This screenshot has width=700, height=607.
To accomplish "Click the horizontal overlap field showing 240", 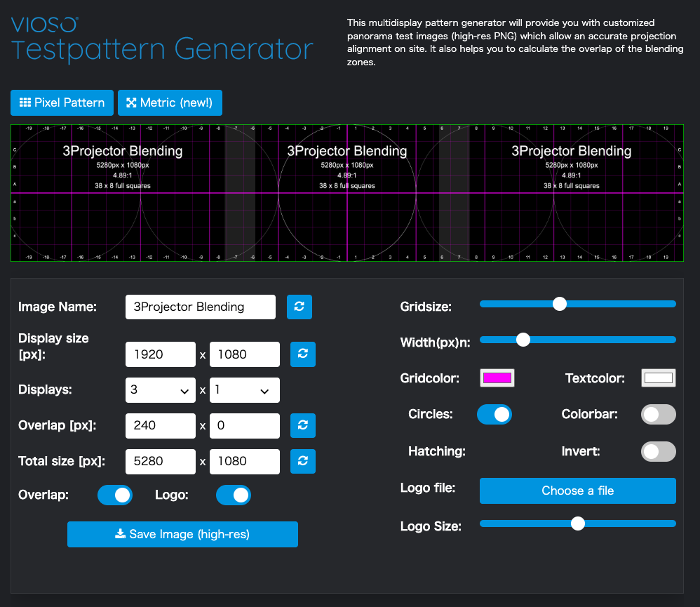I will [x=160, y=425].
